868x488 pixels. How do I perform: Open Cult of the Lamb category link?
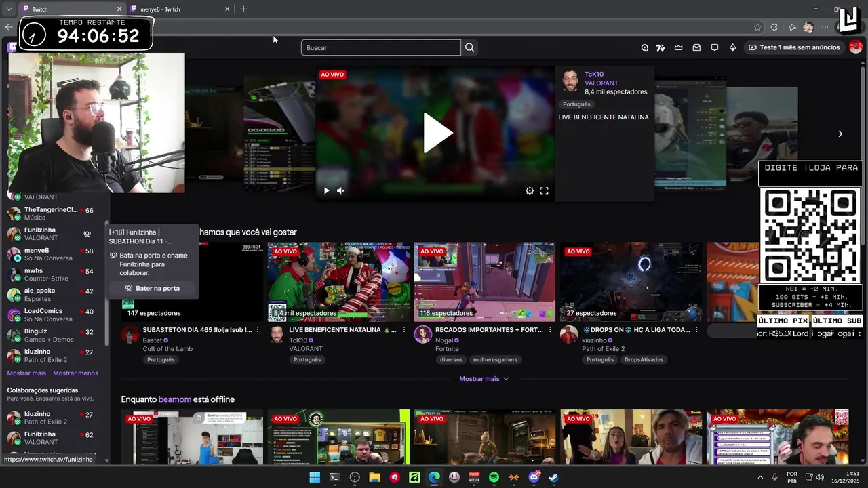click(167, 349)
